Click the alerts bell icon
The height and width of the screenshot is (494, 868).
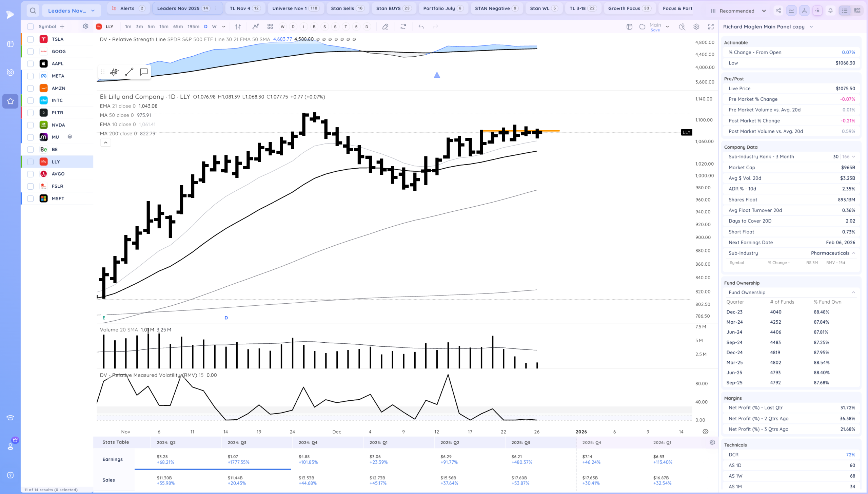[x=830, y=11]
